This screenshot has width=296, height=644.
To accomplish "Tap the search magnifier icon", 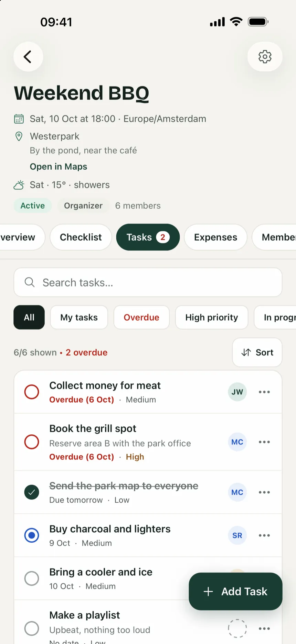I will pyautogui.click(x=30, y=282).
